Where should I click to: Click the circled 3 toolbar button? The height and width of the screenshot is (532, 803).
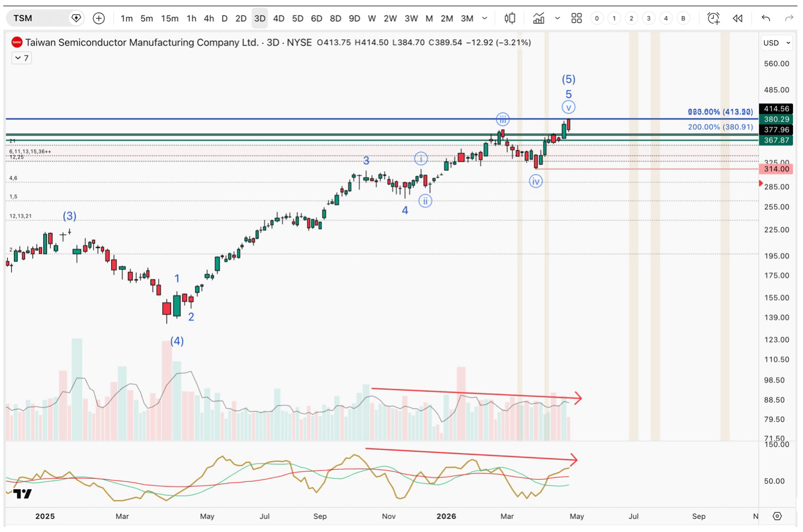click(x=649, y=18)
